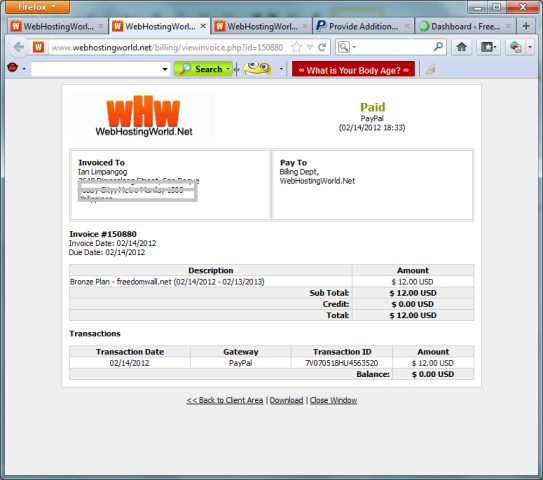This screenshot has height=480, width=543.
Task: Click the Back to Client Area link
Action: coord(225,400)
